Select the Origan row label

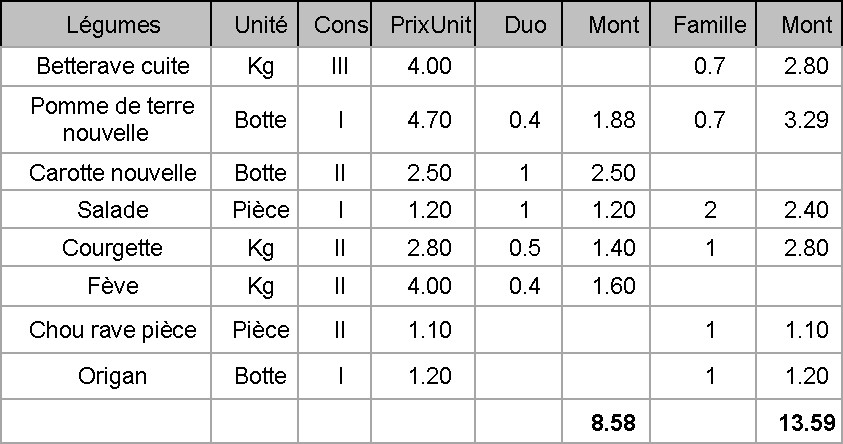pos(112,376)
